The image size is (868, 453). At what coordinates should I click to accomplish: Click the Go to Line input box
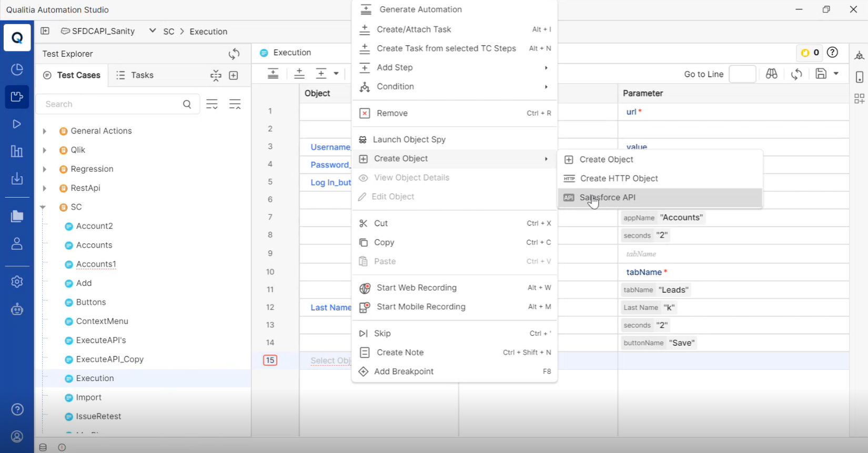742,74
